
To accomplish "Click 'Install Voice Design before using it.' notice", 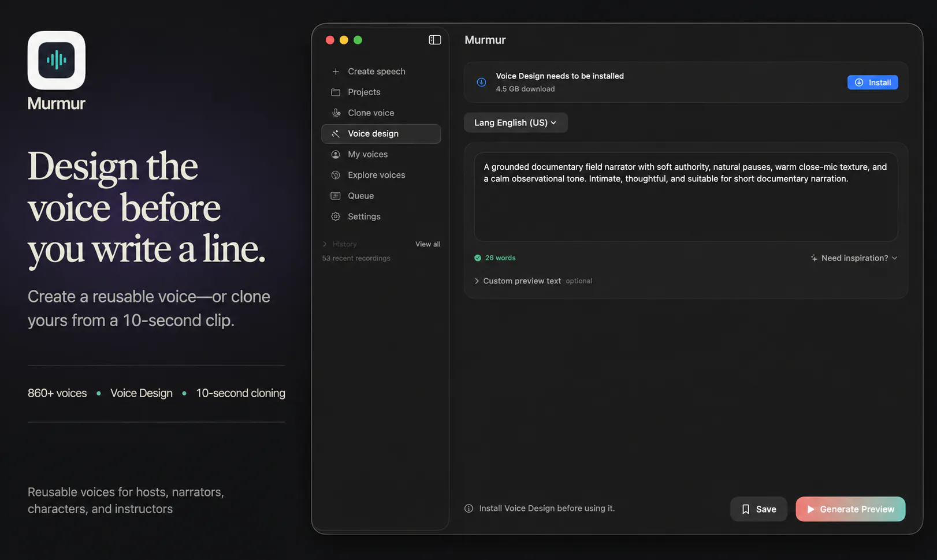I will pyautogui.click(x=546, y=509).
